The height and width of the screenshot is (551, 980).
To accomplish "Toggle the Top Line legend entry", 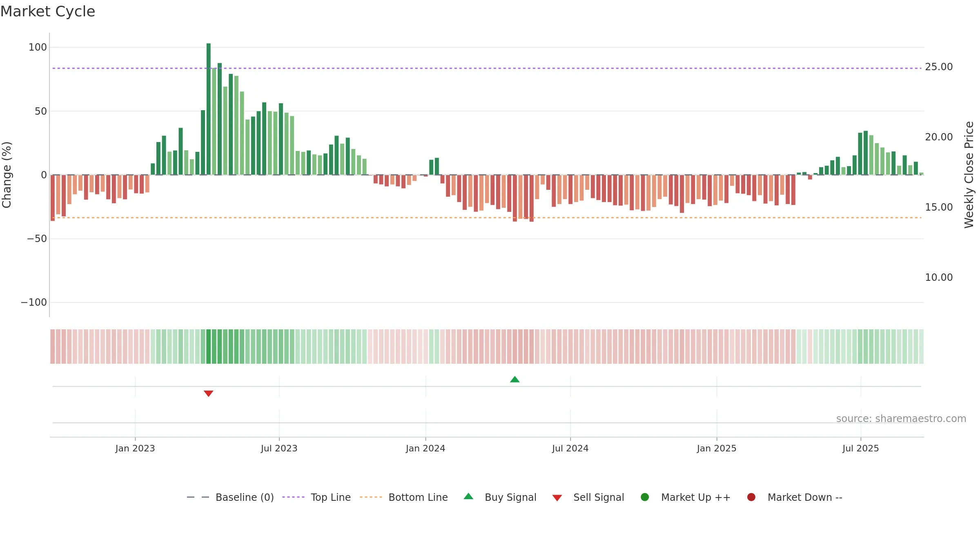I will (316, 497).
